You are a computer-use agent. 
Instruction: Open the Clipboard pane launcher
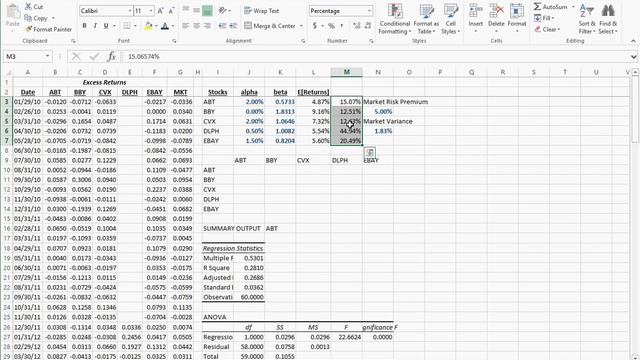coord(73,41)
